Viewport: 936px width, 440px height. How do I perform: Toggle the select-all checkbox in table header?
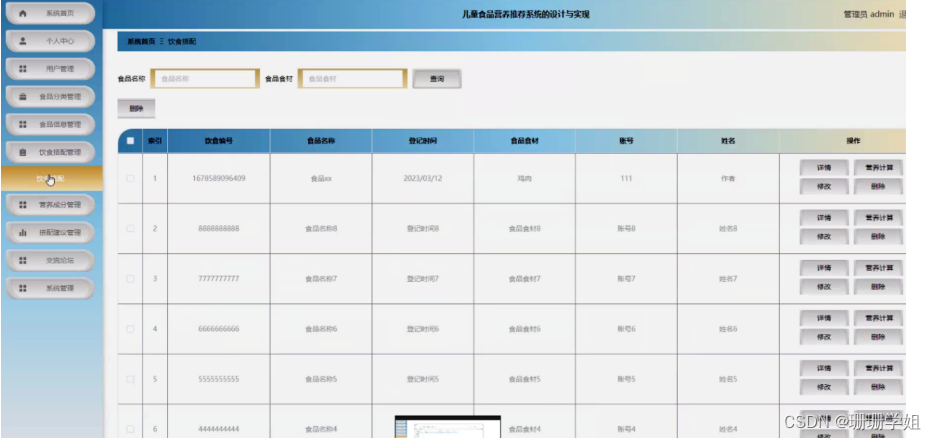point(130,141)
